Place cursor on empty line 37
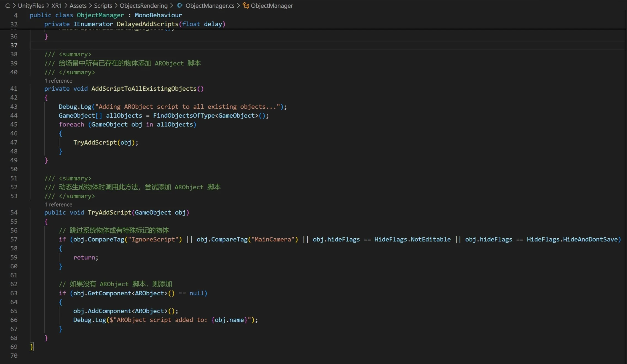Screen dimensions: 627x364 (x=165, y=45)
